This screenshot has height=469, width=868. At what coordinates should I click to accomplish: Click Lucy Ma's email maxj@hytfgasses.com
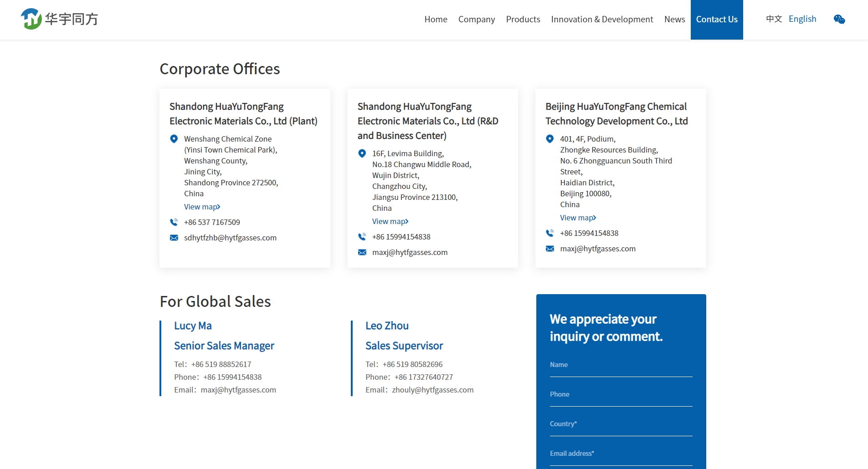point(238,390)
